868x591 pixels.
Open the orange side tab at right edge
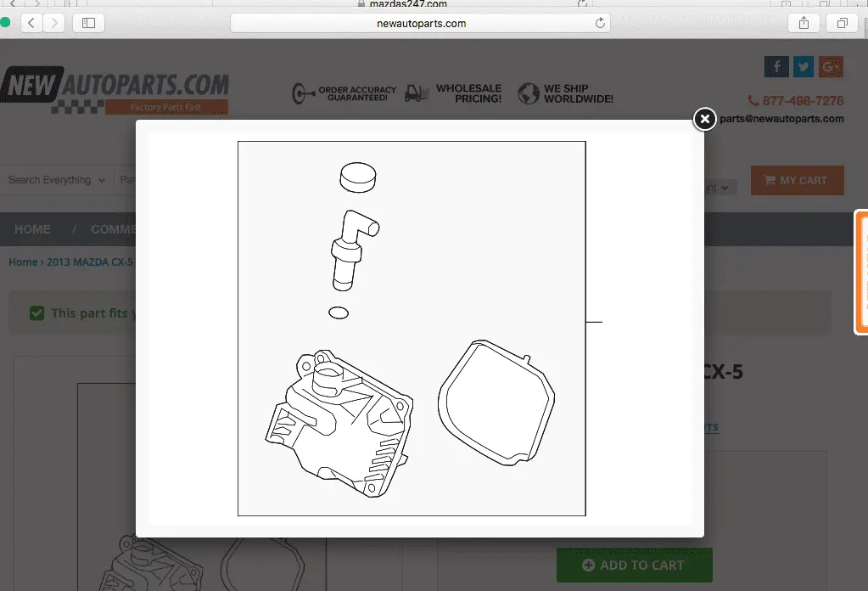coord(861,272)
